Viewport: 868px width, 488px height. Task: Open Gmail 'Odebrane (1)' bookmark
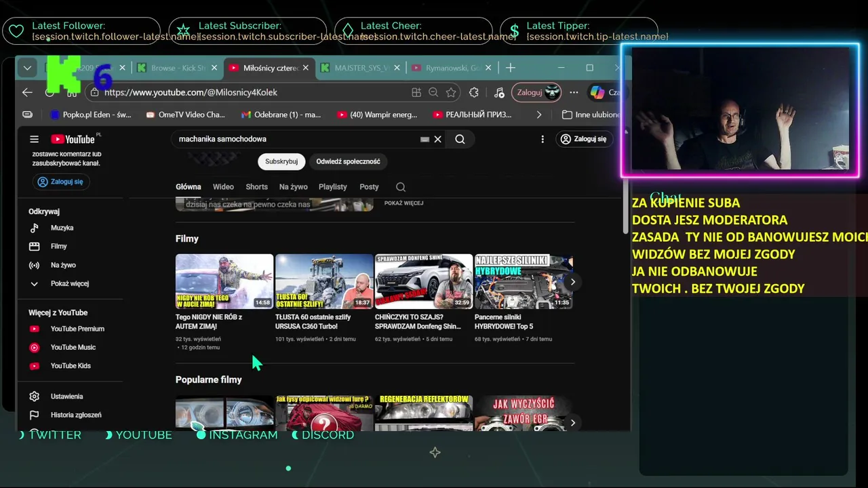point(281,115)
